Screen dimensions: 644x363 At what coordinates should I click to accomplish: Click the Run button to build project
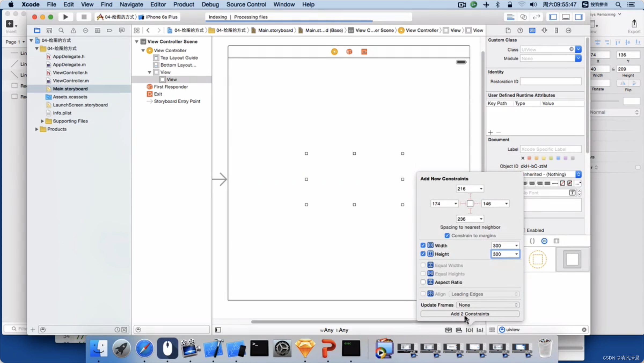65,17
